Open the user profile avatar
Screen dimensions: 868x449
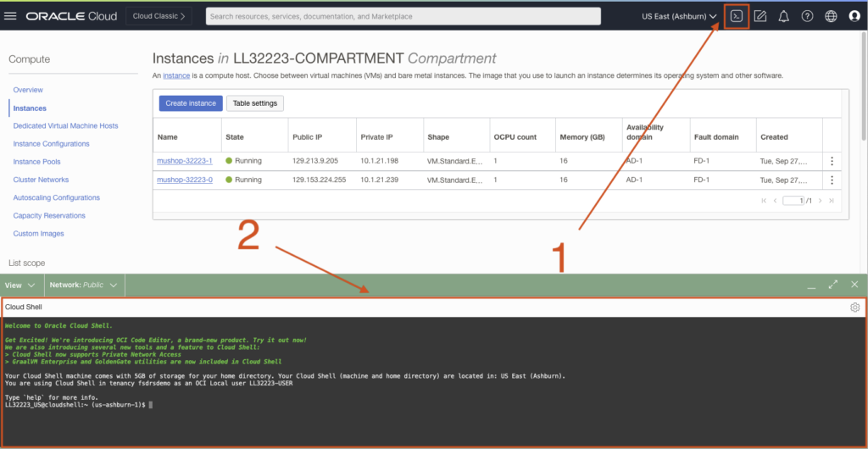click(854, 16)
